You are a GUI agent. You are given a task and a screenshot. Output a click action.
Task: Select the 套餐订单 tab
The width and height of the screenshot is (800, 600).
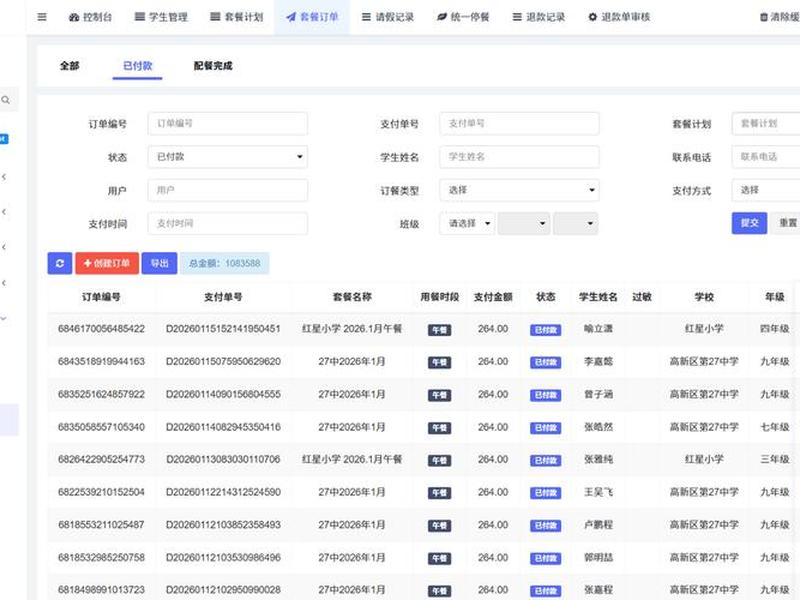(x=312, y=17)
